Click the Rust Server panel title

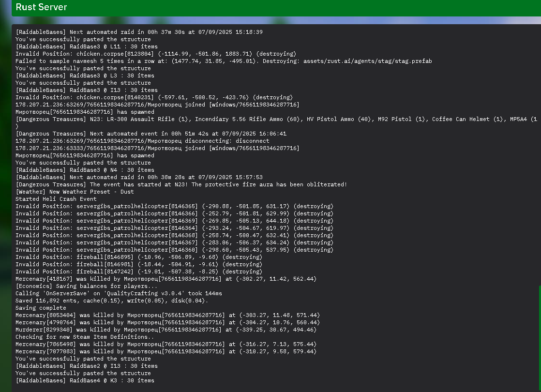(42, 7)
